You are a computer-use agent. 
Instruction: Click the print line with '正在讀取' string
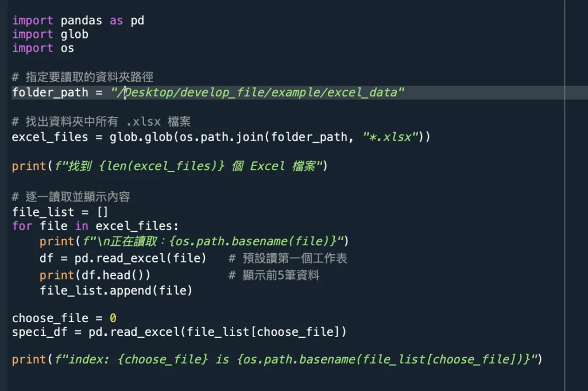click(x=194, y=240)
